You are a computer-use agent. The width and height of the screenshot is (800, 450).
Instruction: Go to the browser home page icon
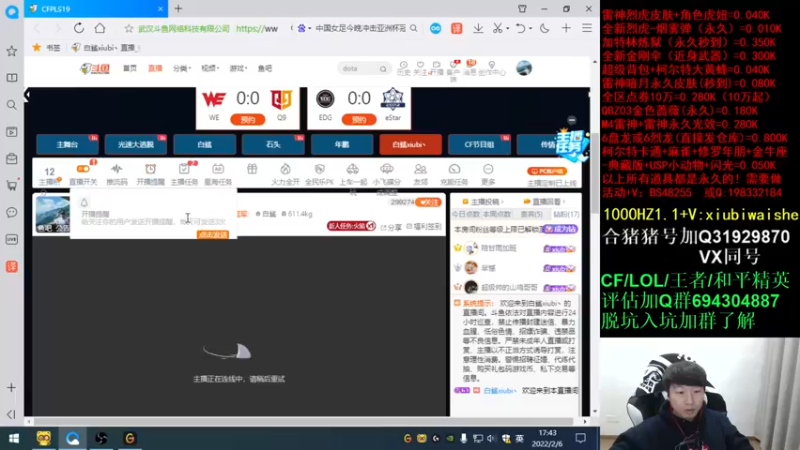click(x=100, y=28)
